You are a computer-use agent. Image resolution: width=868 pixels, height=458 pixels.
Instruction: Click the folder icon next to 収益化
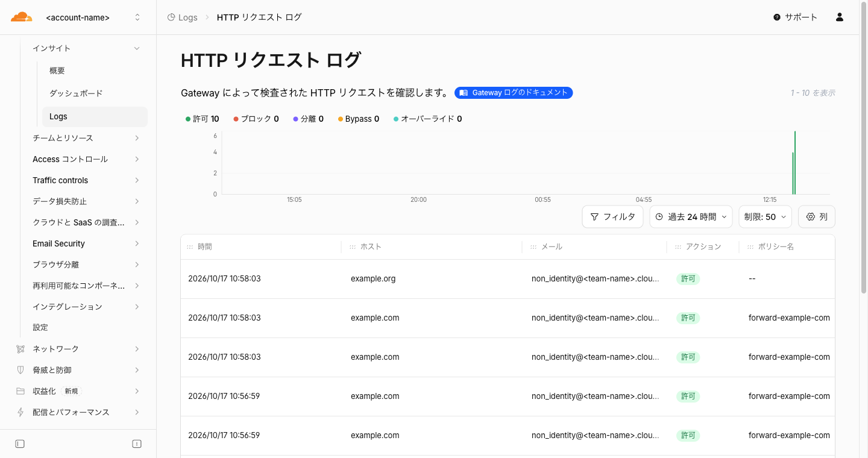coord(20,391)
